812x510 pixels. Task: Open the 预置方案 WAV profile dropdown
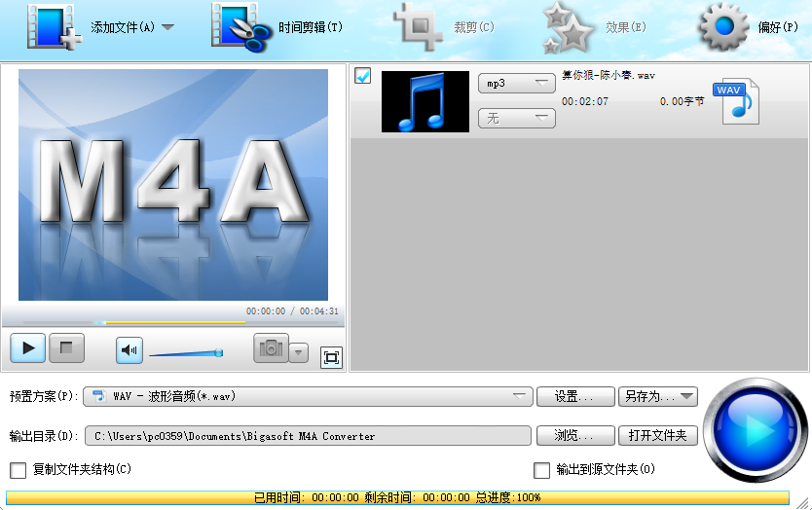pos(308,397)
